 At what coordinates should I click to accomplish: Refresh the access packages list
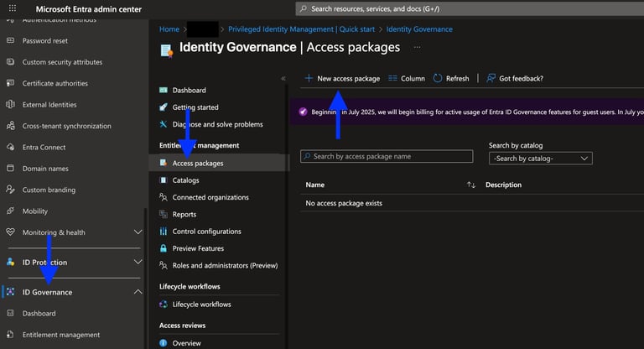coord(451,78)
